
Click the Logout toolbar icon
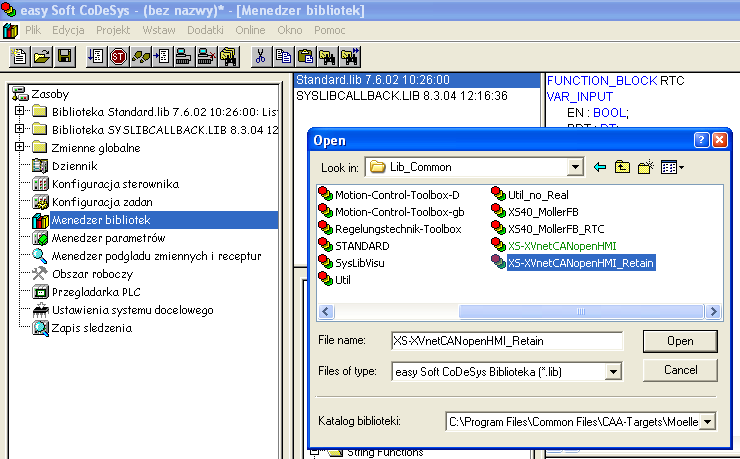206,57
